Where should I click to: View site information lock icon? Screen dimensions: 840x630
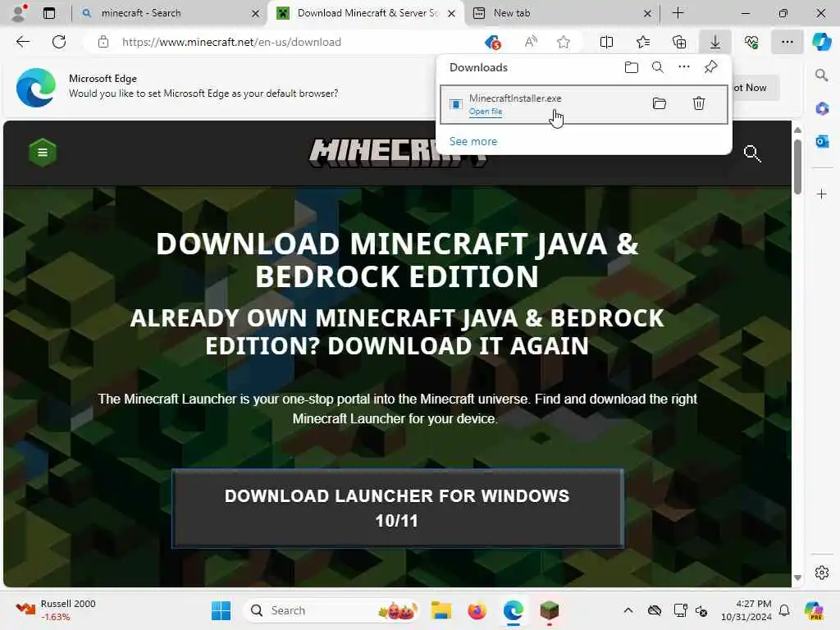(x=103, y=42)
